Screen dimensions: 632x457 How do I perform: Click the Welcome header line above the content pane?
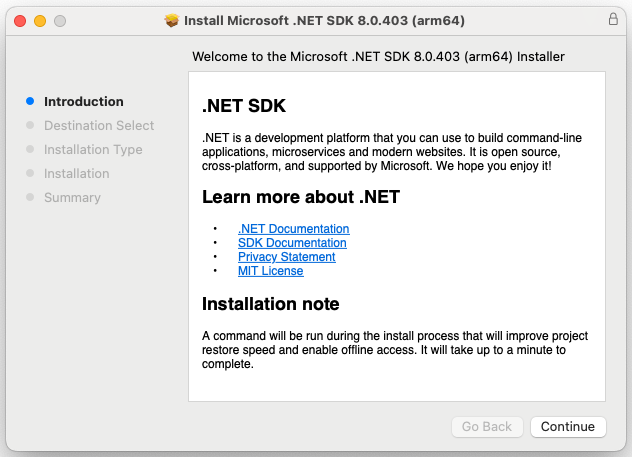pos(378,57)
